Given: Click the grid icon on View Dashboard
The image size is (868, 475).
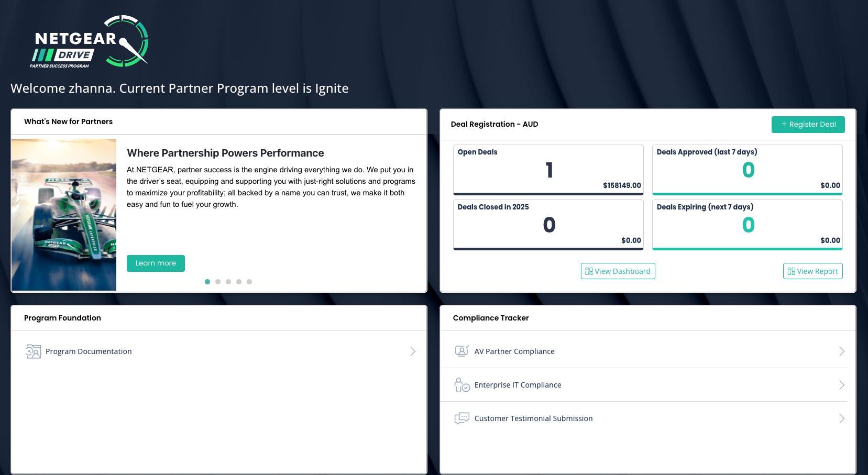Looking at the screenshot, I should (x=589, y=271).
